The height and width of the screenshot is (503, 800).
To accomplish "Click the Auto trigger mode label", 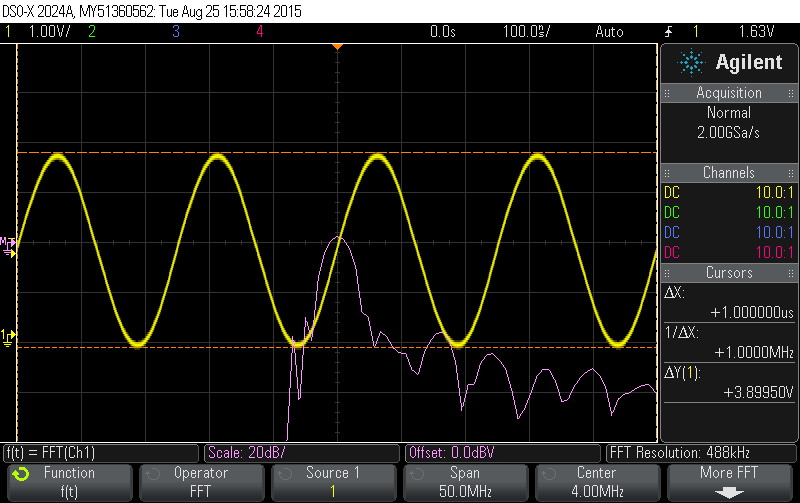I will click(609, 32).
